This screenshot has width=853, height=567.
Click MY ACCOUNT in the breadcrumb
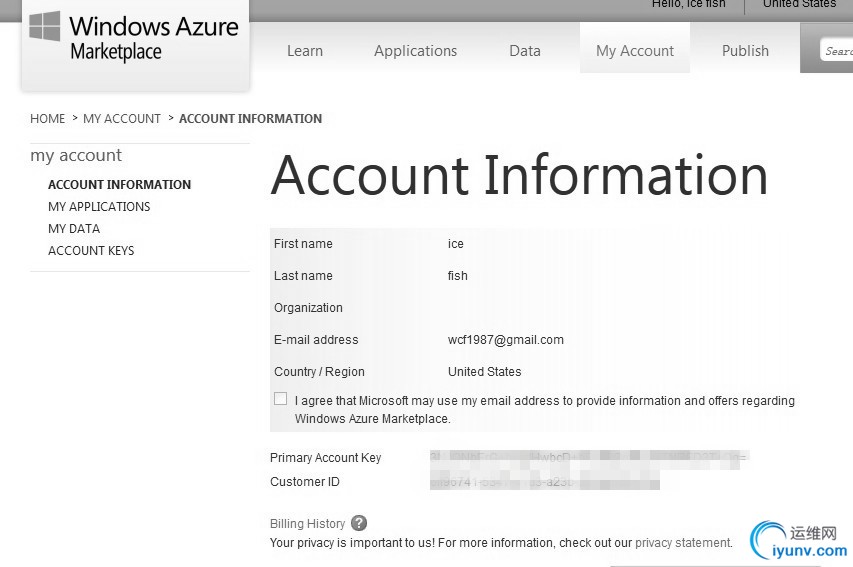click(x=122, y=119)
